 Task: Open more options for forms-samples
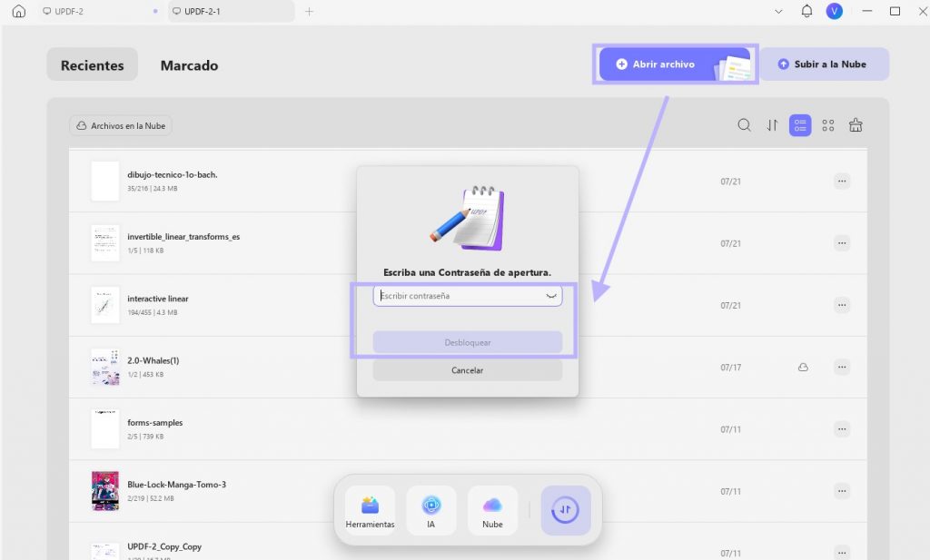coord(842,429)
